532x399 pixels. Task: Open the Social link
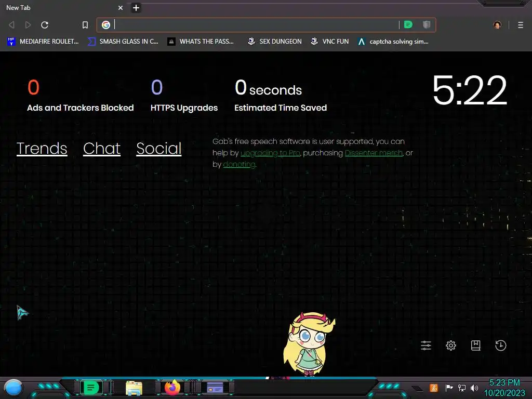[159, 148]
